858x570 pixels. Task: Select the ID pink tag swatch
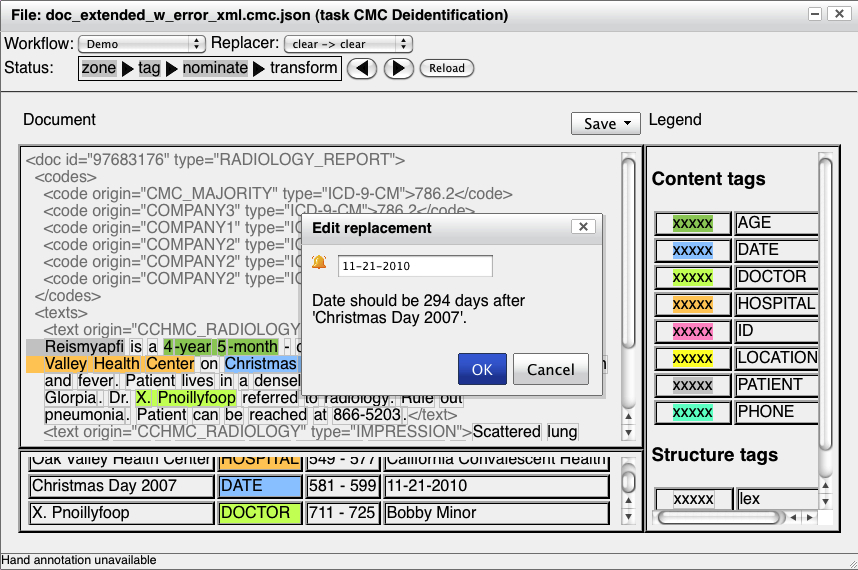692,331
